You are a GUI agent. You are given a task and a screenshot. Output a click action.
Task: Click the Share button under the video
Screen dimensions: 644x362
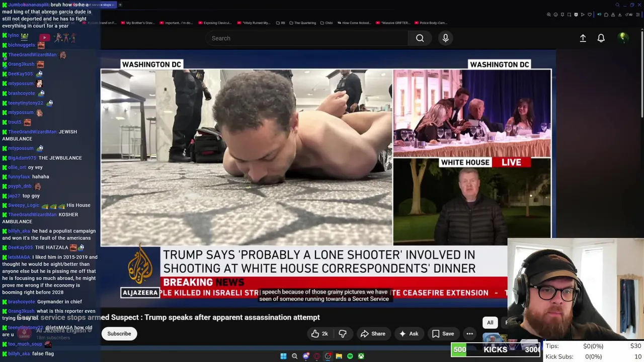coord(373,334)
